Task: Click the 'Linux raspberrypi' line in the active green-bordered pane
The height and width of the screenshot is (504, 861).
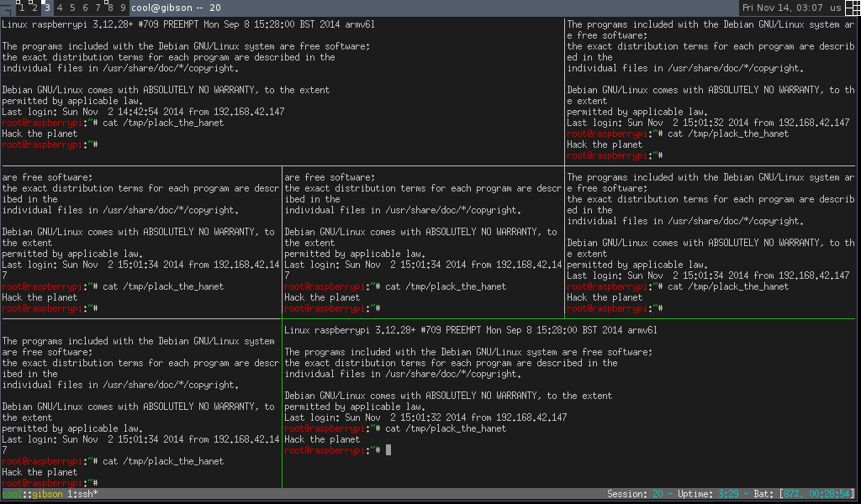Action: tap(471, 331)
